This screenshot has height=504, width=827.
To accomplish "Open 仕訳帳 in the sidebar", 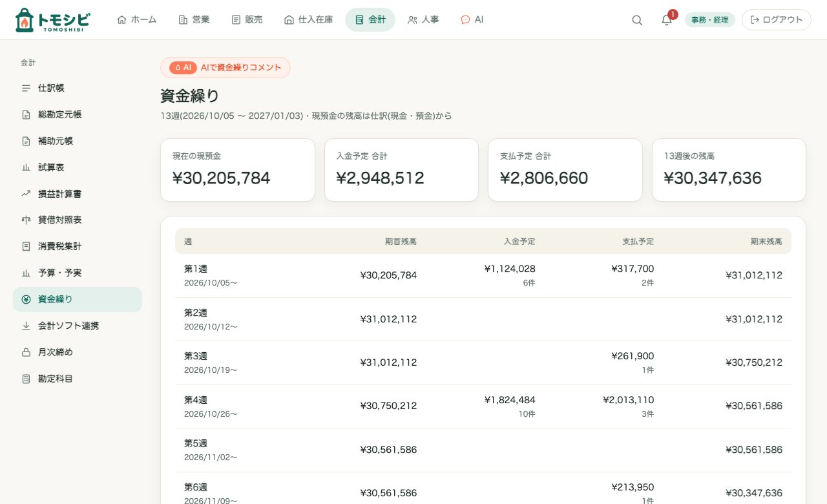I will point(78,88).
